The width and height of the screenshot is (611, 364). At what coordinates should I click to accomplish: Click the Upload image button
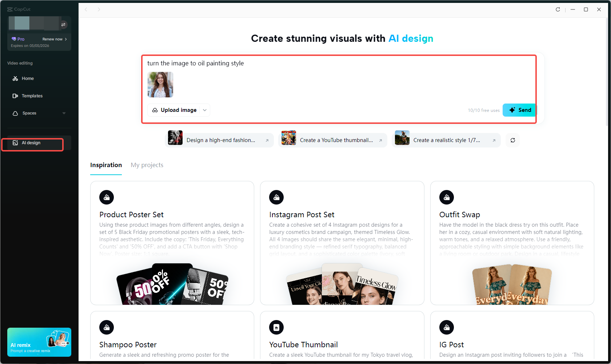coord(179,110)
